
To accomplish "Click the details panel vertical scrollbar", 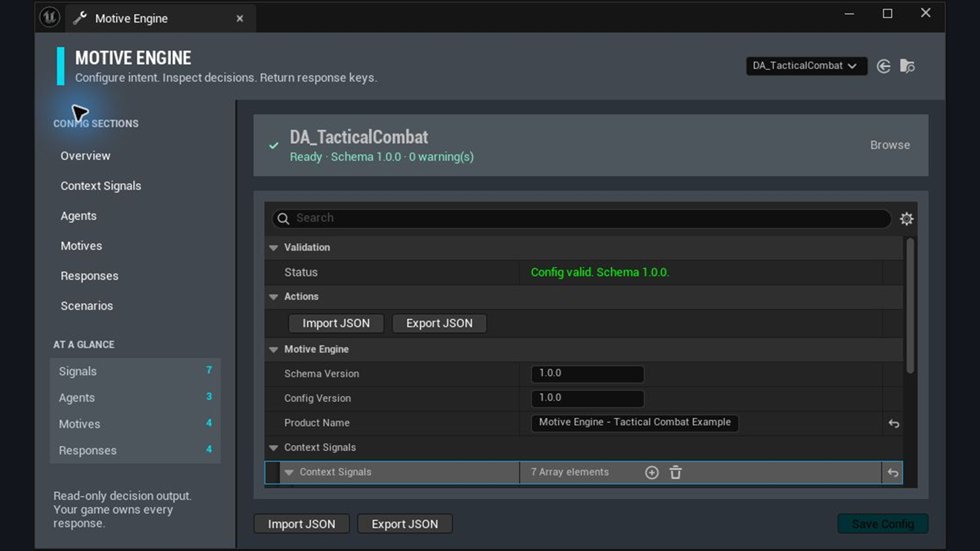I will pos(910,306).
